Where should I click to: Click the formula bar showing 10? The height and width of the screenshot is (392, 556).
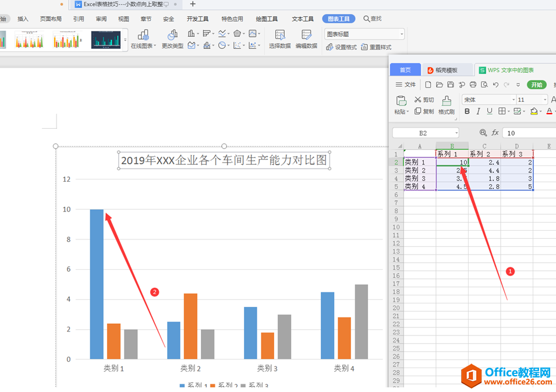point(530,133)
